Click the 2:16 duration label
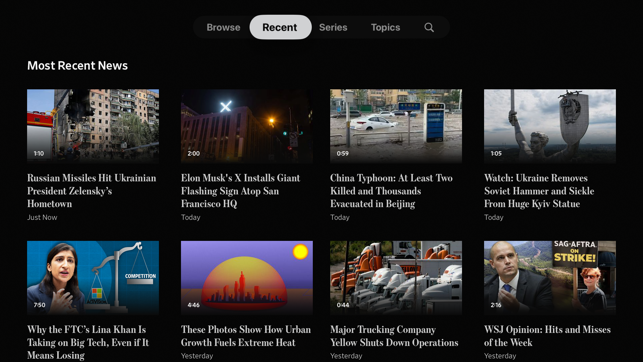The height and width of the screenshot is (362, 643). pyautogui.click(x=496, y=305)
